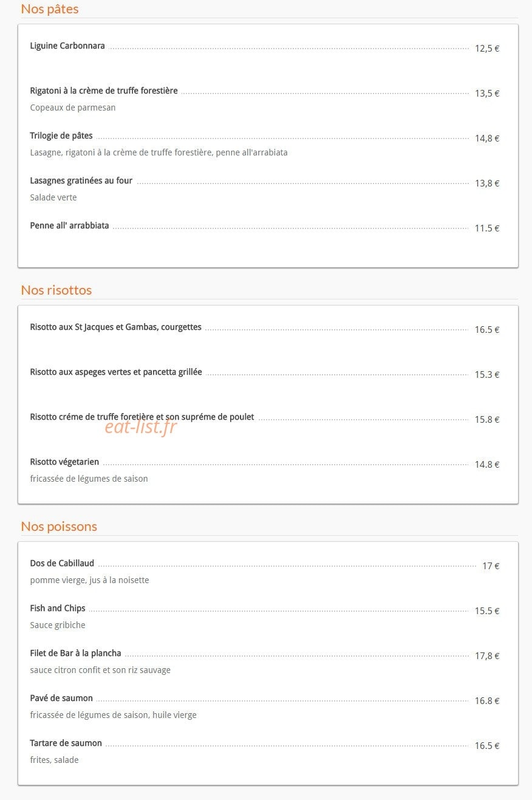Click the Nos pâtes section heading
This screenshot has width=532, height=800.
(50, 9)
